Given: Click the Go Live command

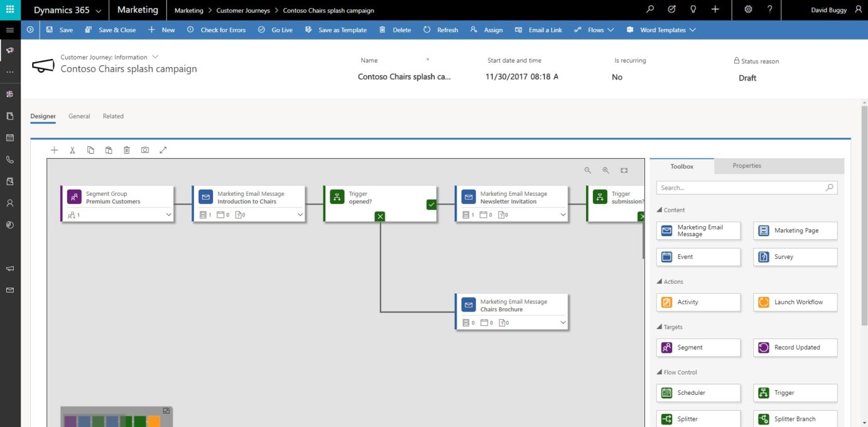Looking at the screenshot, I should pyautogui.click(x=275, y=30).
